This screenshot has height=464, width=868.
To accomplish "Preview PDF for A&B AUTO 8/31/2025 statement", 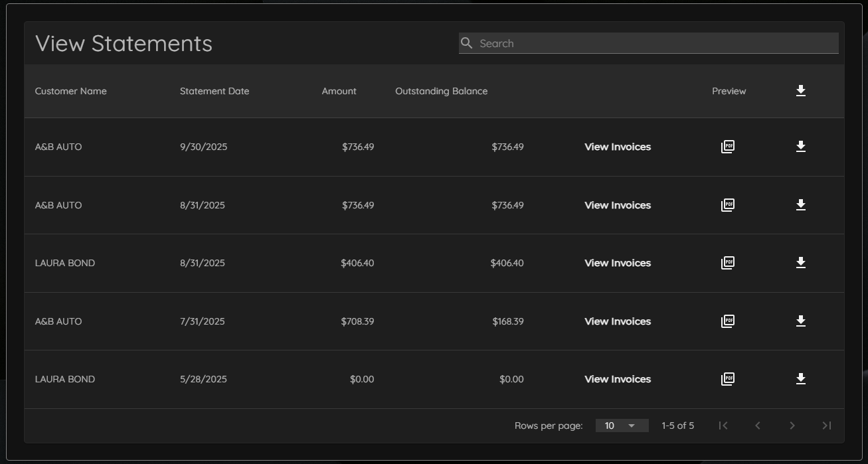I will [x=728, y=205].
